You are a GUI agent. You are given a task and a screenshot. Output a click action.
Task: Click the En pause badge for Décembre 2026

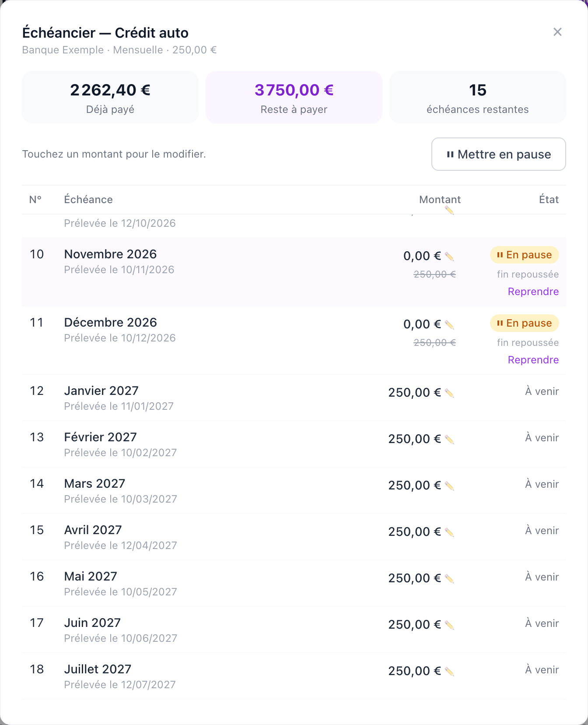[x=524, y=323]
